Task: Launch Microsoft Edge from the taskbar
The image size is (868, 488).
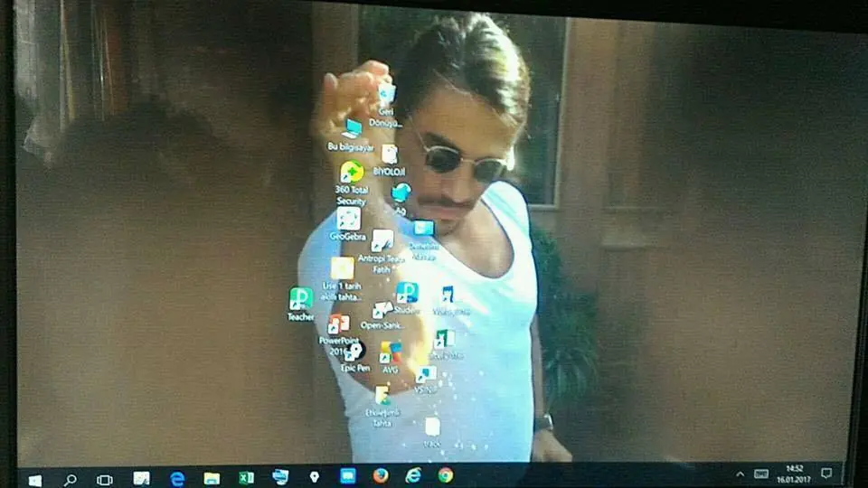Action: click(176, 479)
